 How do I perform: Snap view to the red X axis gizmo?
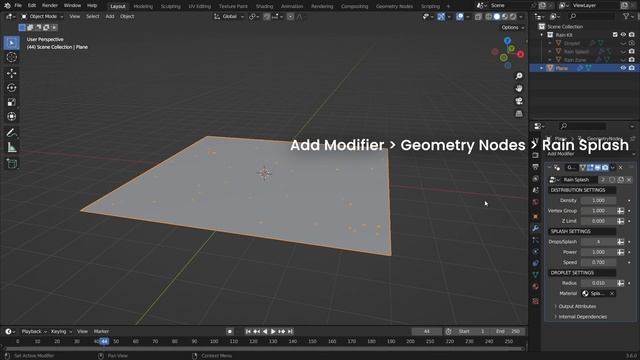tap(521, 54)
